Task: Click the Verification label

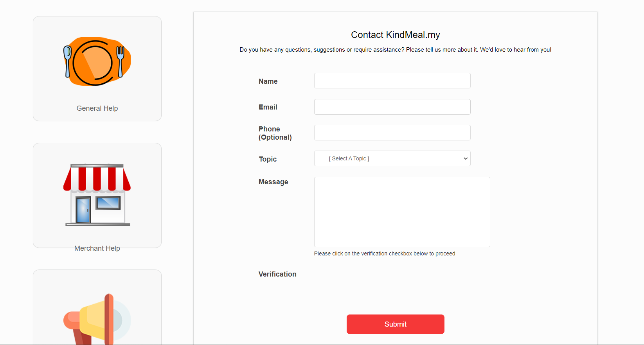Action: [277, 274]
